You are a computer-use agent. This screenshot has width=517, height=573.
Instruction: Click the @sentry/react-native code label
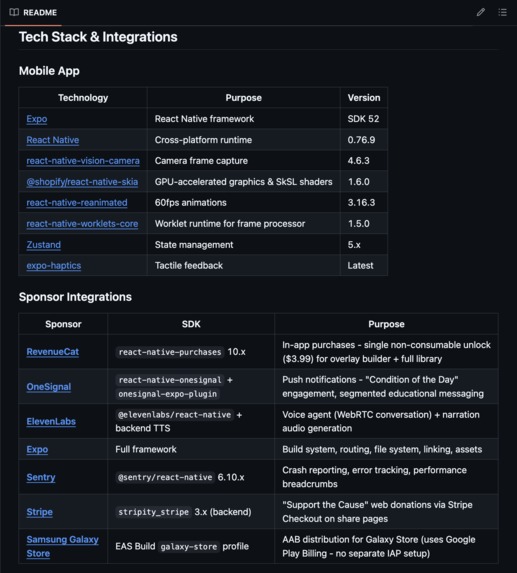[165, 477]
